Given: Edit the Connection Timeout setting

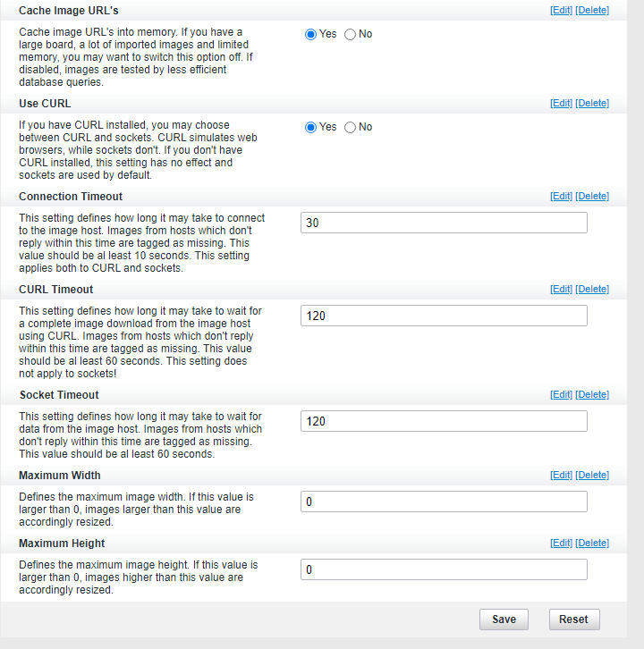Looking at the screenshot, I should (x=561, y=196).
